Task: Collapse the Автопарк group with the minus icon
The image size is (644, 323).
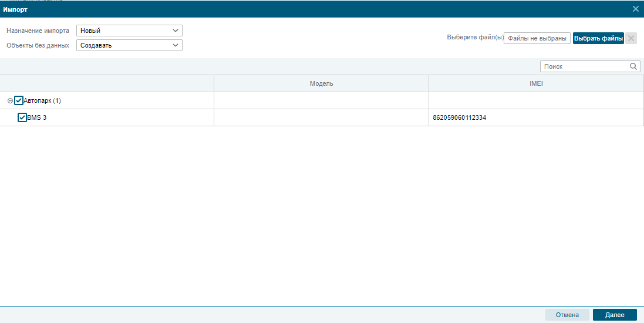Action: click(10, 101)
